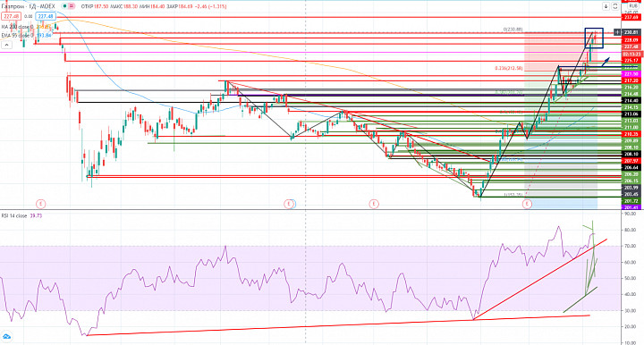This screenshot has width=644, height=345.
Task: Click the plus icon beside the 230.81 label
Action: (617, 32)
